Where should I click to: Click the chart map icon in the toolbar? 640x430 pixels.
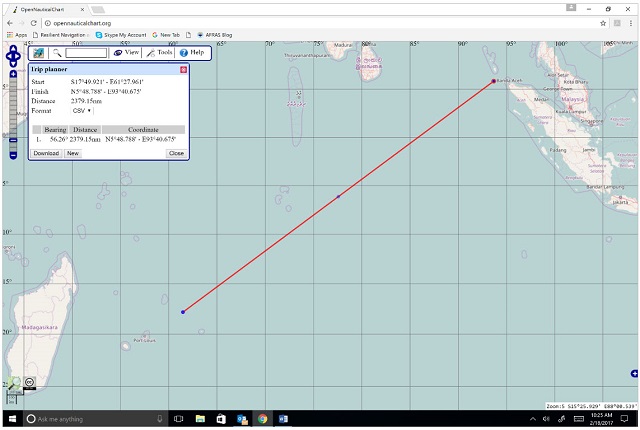(39, 53)
